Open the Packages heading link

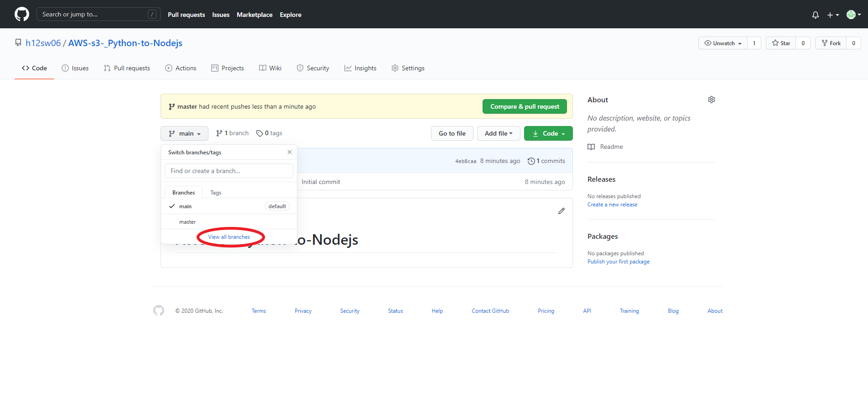pyautogui.click(x=603, y=237)
